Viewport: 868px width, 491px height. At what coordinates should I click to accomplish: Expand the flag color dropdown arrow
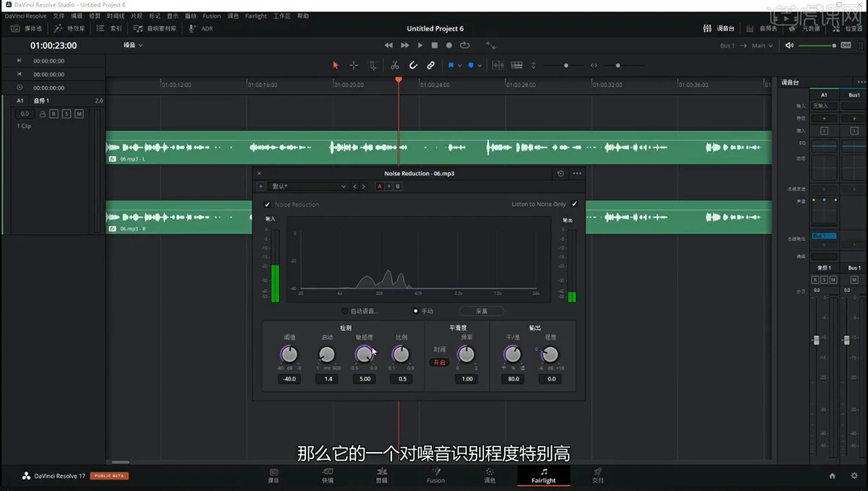point(459,65)
